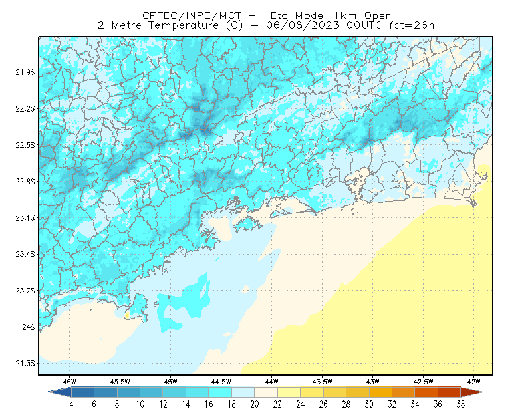Select the '22.5S' latitude label
Screen dimensions: 532x411
[25, 145]
